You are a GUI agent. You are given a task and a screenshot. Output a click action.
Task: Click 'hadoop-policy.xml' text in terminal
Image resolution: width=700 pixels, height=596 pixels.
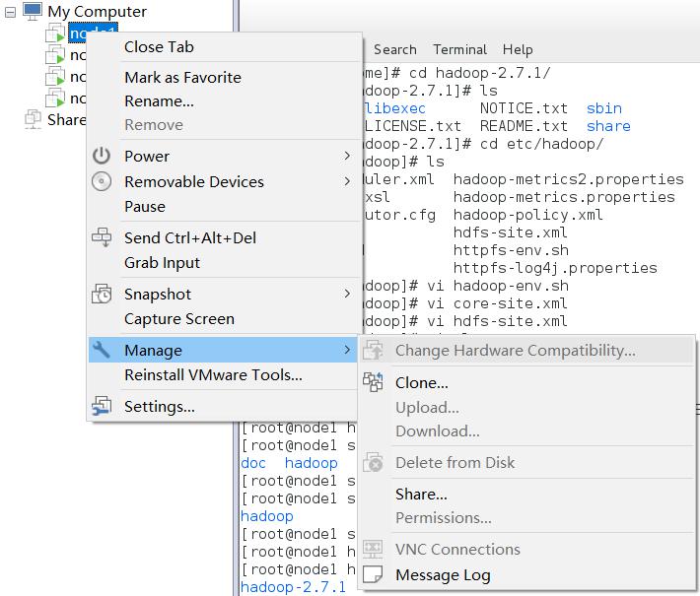[528, 215]
